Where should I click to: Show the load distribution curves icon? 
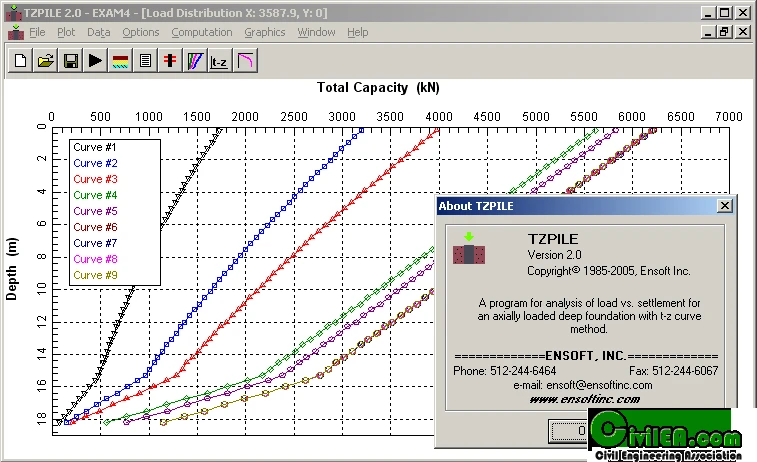pos(196,61)
